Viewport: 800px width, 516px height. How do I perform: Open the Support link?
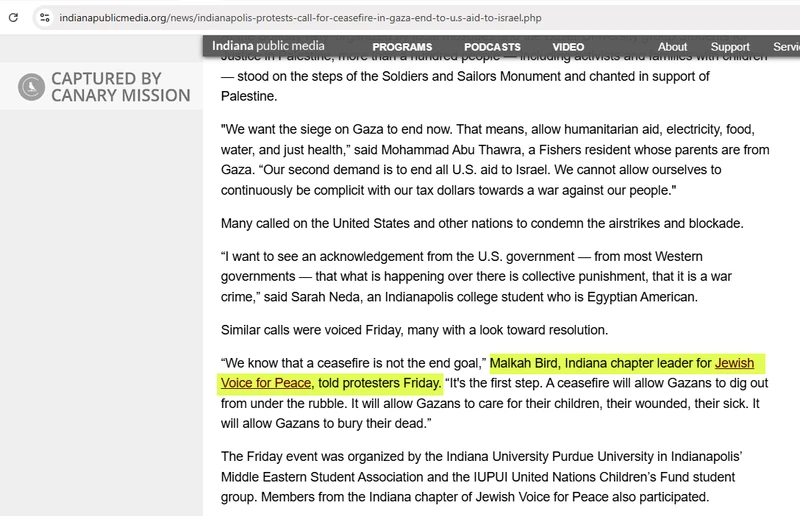pyautogui.click(x=730, y=47)
